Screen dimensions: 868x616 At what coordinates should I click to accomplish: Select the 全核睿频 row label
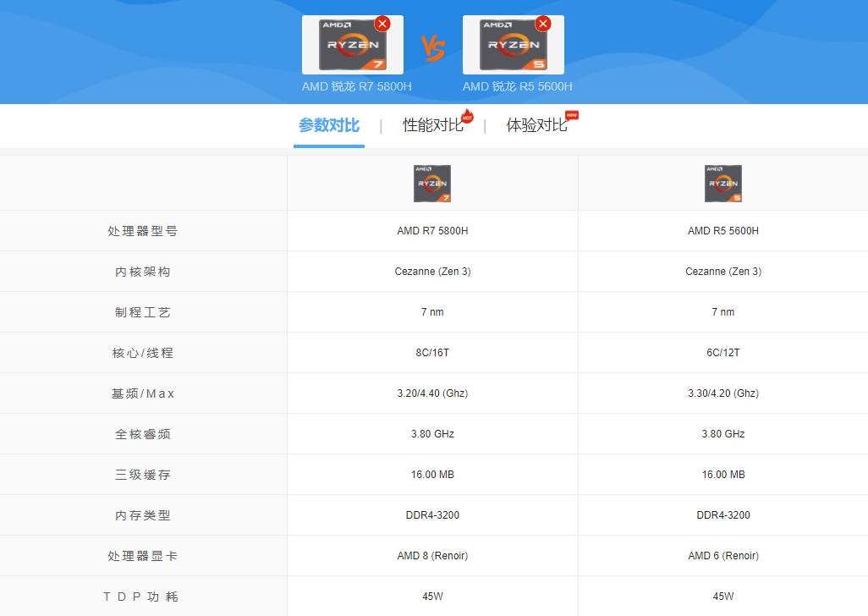(x=143, y=434)
